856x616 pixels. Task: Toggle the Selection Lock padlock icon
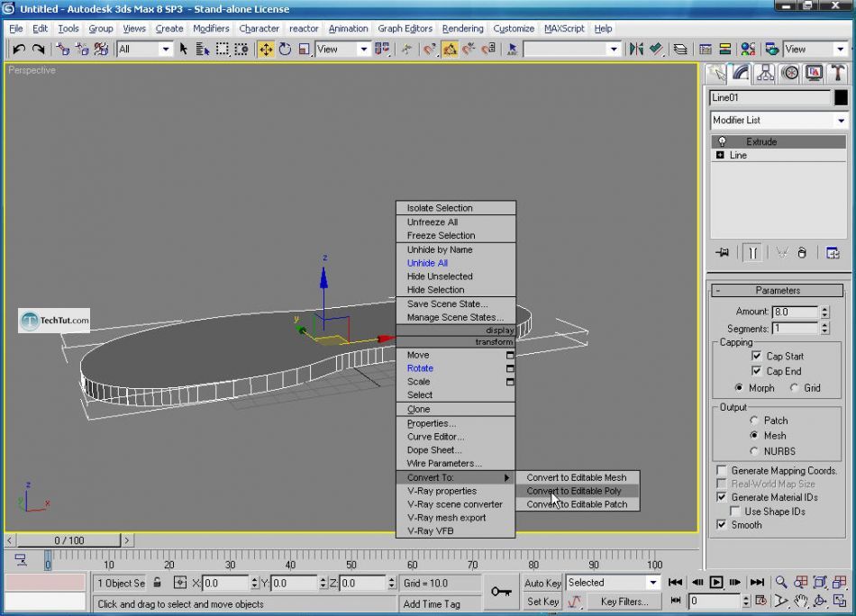click(157, 583)
